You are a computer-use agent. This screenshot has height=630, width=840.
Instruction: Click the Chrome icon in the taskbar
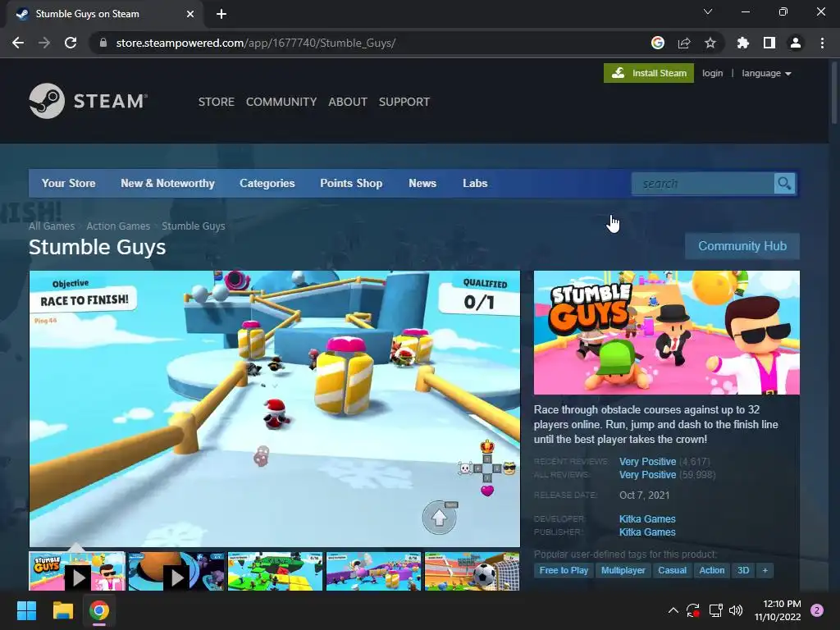pos(99,610)
